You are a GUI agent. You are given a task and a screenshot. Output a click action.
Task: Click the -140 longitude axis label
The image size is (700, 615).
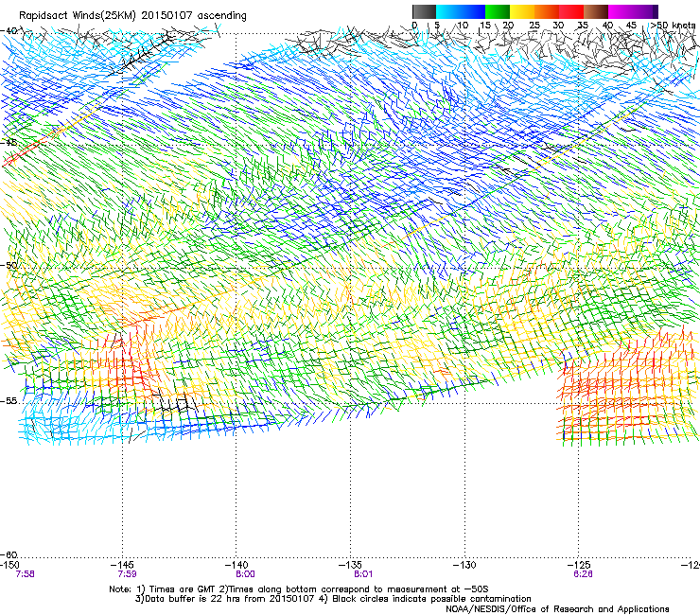click(x=236, y=565)
